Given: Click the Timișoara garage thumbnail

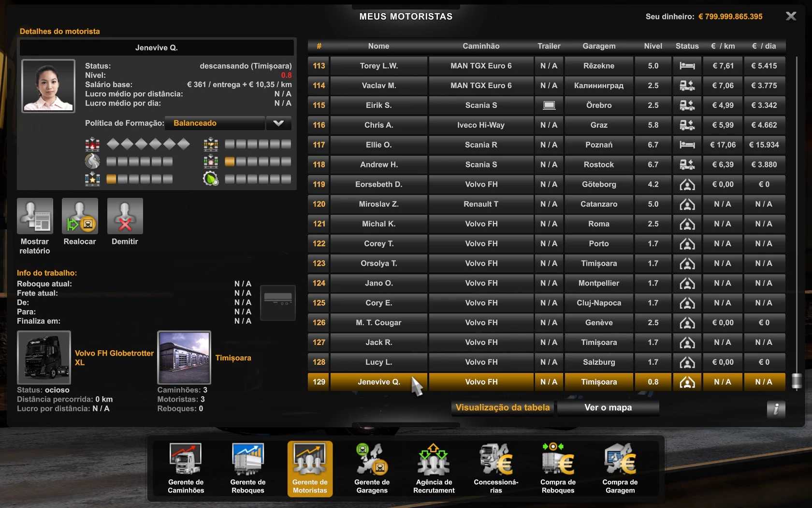Looking at the screenshot, I should [x=184, y=358].
